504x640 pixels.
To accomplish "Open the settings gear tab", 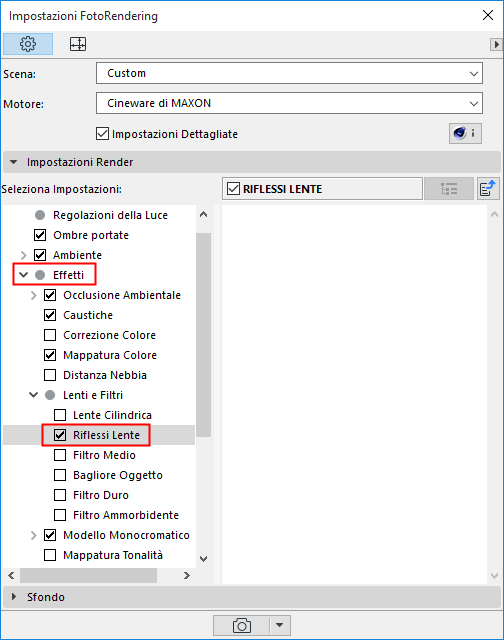I will 28,44.
